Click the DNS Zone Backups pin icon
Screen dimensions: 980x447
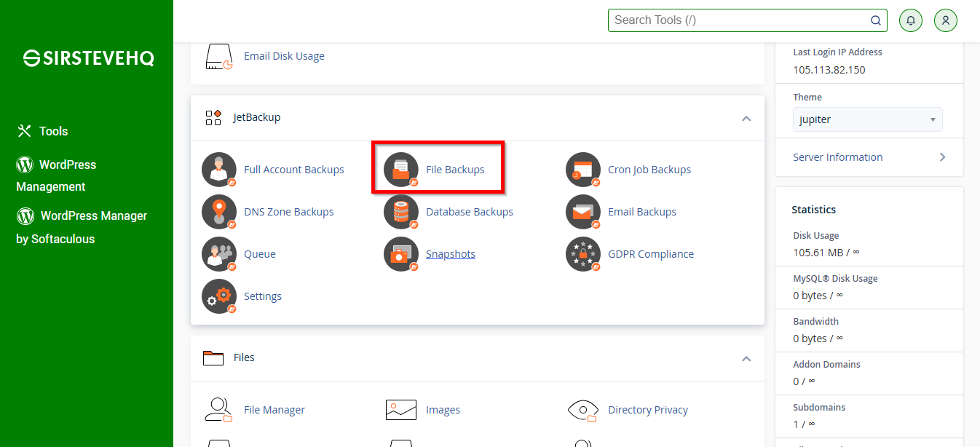219,212
